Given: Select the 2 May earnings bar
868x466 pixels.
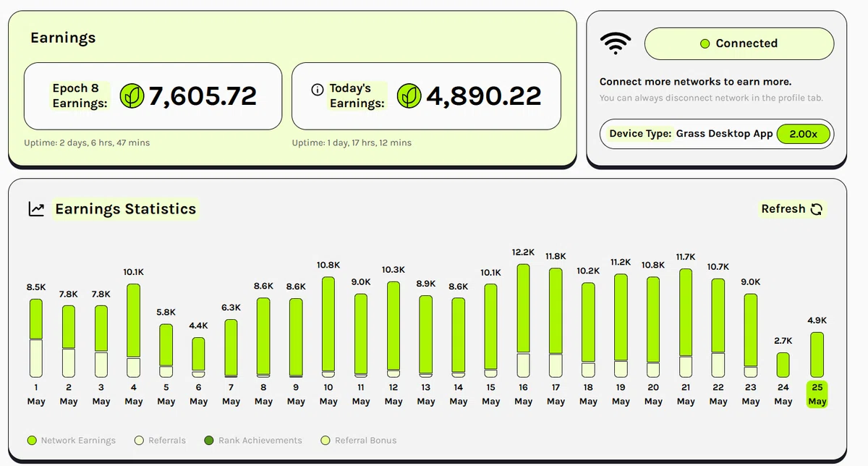Looking at the screenshot, I should click(69, 341).
